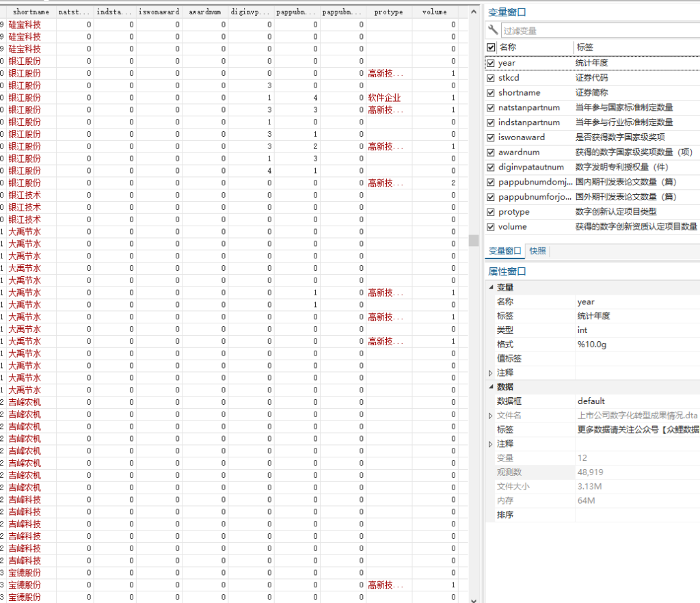The height and width of the screenshot is (603, 700).
Task: Toggle the stkcd variable checkbox
Action: coord(491,78)
